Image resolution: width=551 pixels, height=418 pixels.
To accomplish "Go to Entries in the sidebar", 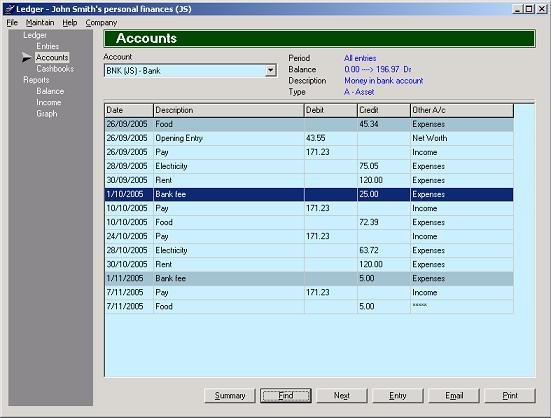I will (48, 46).
